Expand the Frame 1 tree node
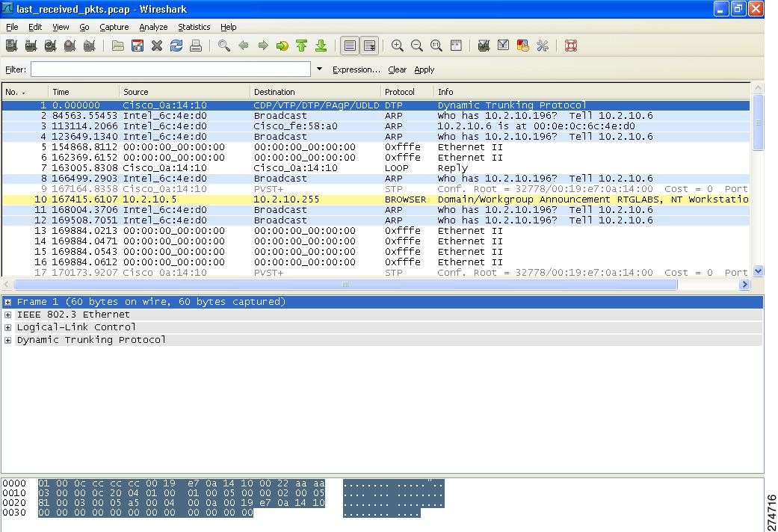 tap(7, 303)
